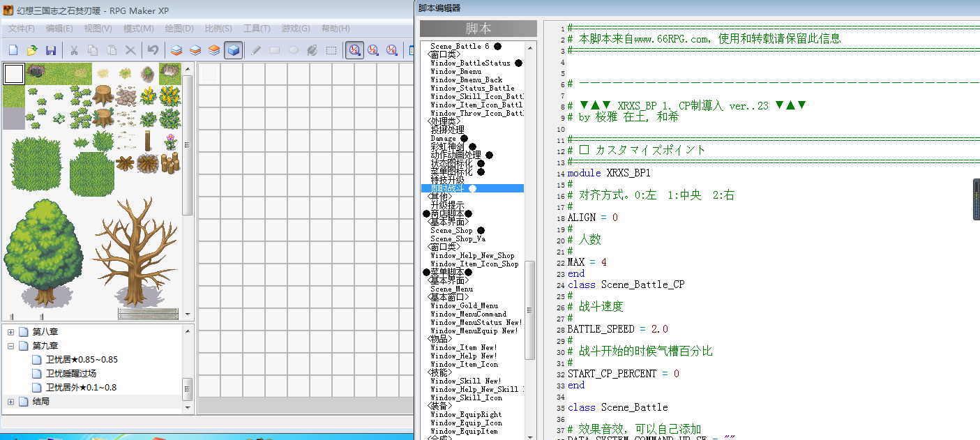The image size is (980, 440).
Task: Collapse the 第九章 map folder
Action: tap(11, 346)
